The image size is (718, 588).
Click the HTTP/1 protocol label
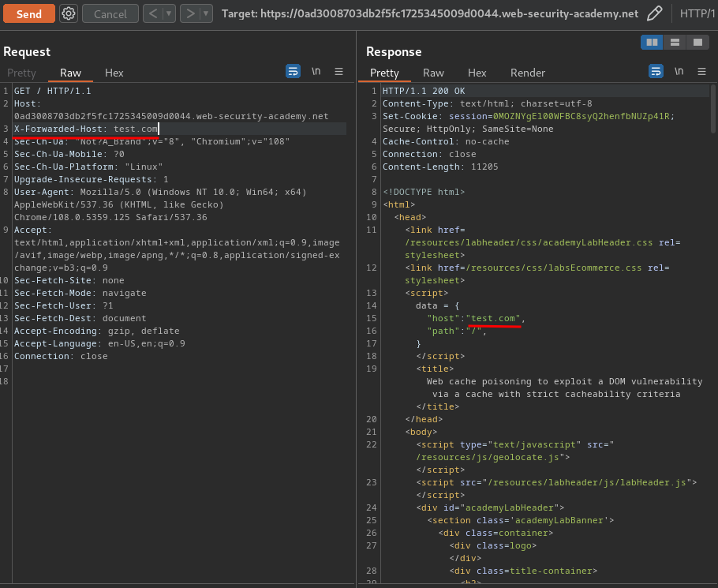point(697,13)
